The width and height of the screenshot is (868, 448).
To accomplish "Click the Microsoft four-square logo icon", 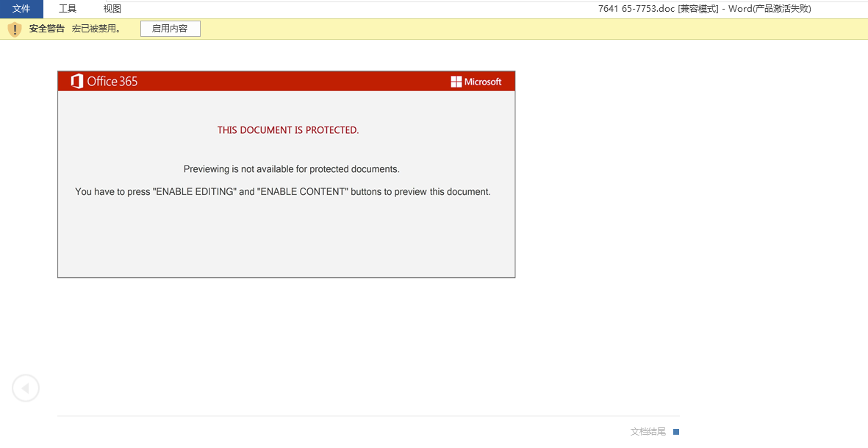I will pyautogui.click(x=456, y=82).
